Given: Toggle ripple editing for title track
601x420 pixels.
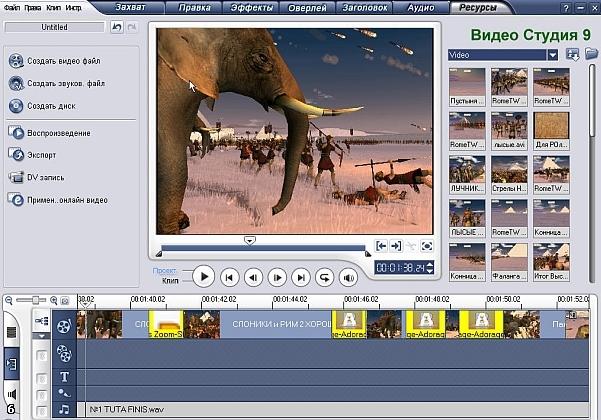Looking at the screenshot, I should pos(41,379).
